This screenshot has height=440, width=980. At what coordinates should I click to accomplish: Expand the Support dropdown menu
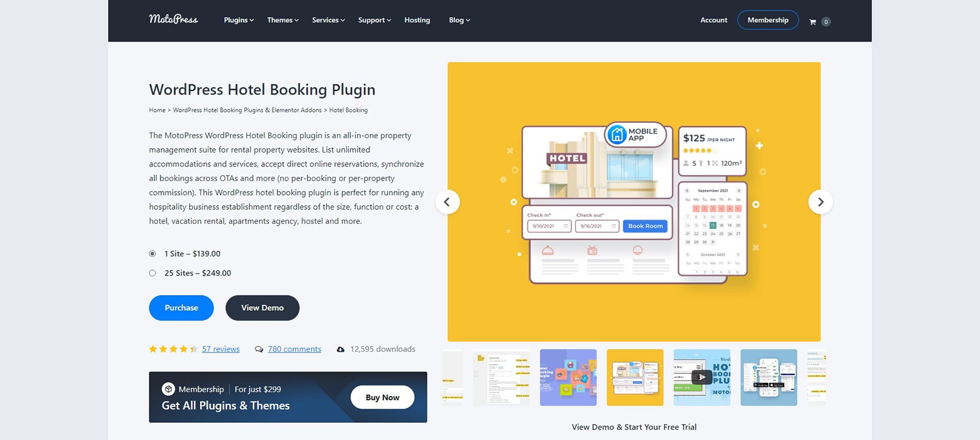[x=374, y=20]
